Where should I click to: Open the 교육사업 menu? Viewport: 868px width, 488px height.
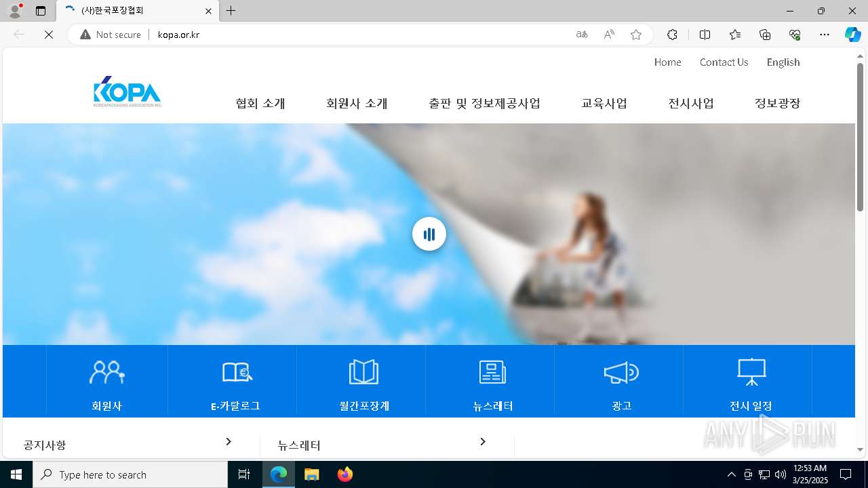coord(604,103)
